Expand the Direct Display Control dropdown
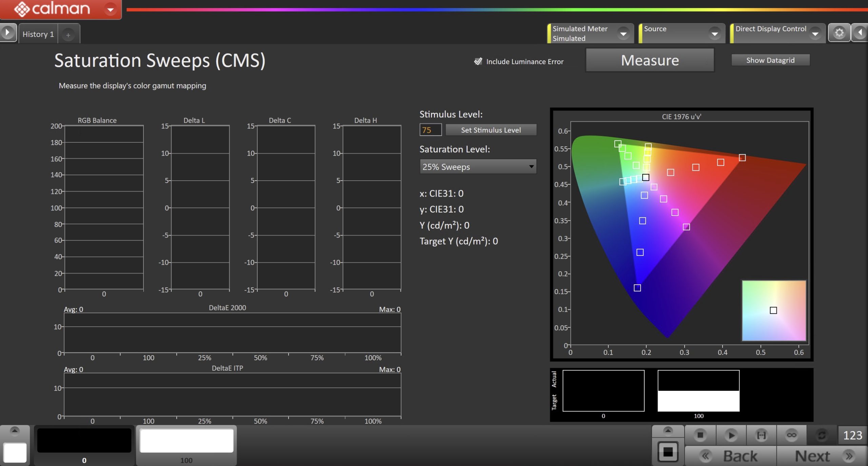868x466 pixels. click(815, 34)
